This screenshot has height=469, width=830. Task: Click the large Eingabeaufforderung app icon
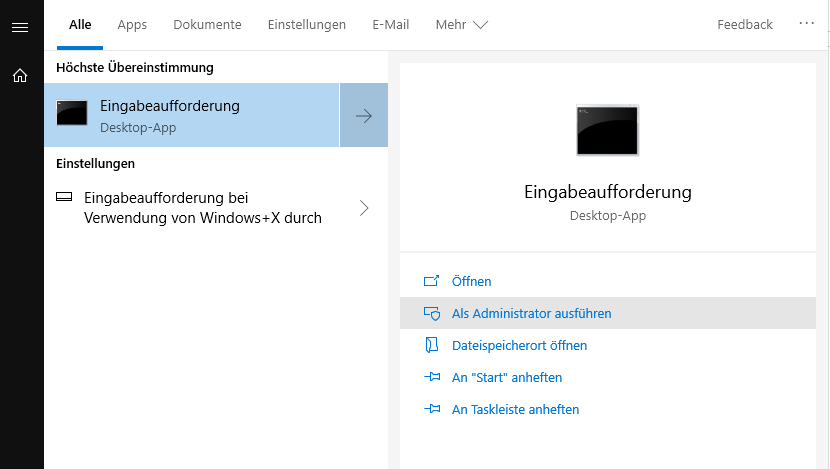[x=607, y=129]
